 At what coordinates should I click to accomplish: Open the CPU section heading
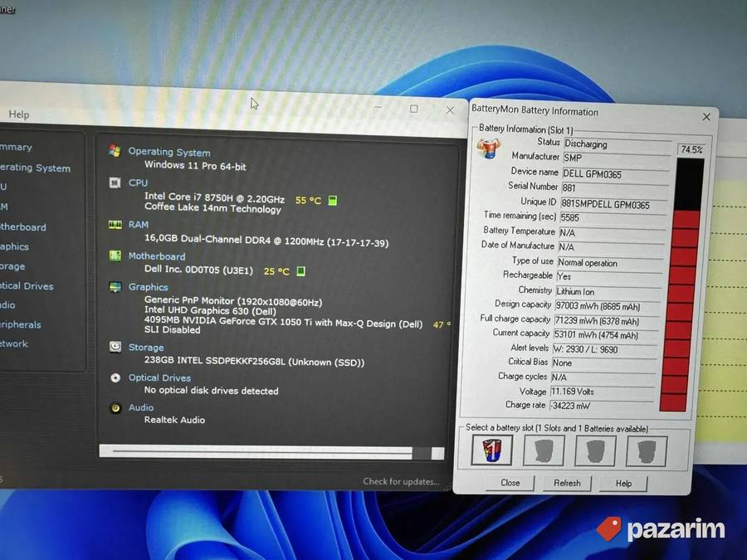coord(138,183)
